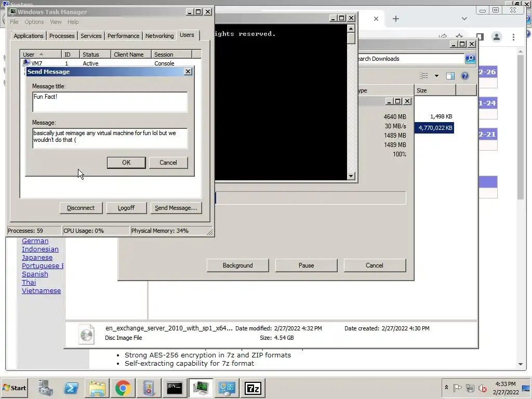The height and width of the screenshot is (399, 532).
Task: Click in the Message text box
Action: [x=110, y=138]
